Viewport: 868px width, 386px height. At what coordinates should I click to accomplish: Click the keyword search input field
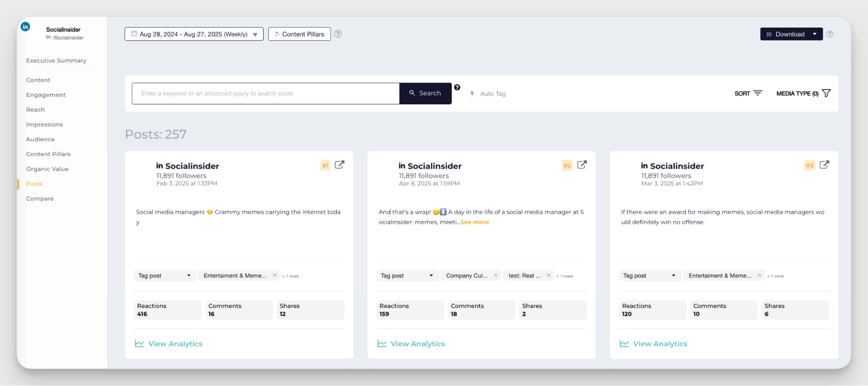tap(265, 93)
